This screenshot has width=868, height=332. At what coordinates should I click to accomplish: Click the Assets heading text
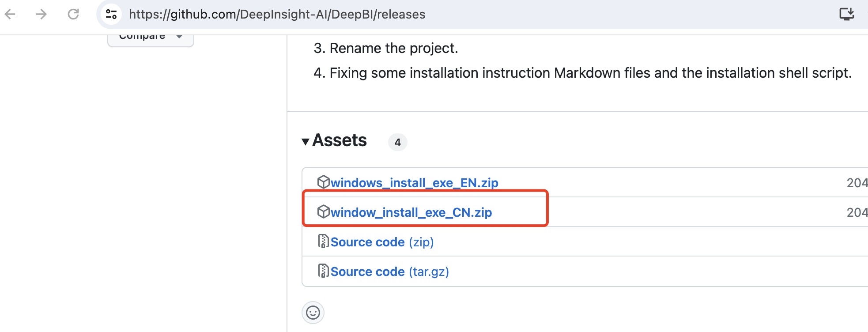[x=340, y=140]
